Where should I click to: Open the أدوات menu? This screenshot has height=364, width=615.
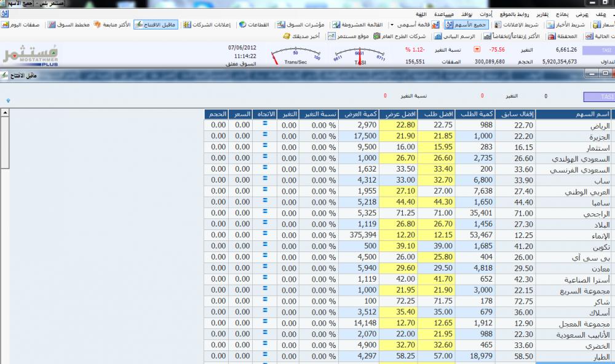pyautogui.click(x=486, y=14)
